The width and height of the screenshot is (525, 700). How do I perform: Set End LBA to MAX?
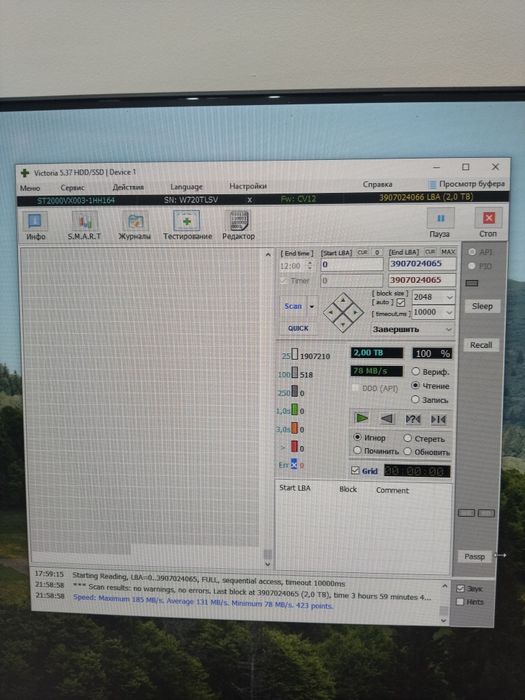(448, 252)
